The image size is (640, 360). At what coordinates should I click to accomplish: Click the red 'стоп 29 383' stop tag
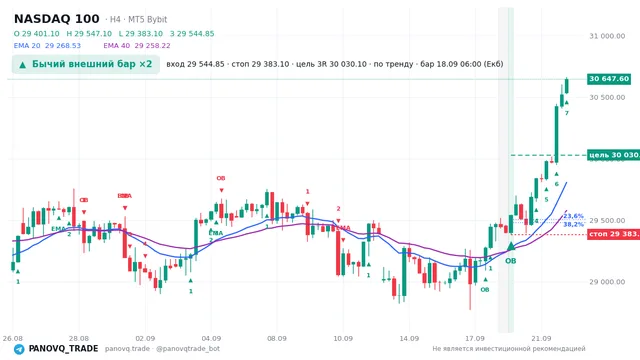pyautogui.click(x=613, y=234)
